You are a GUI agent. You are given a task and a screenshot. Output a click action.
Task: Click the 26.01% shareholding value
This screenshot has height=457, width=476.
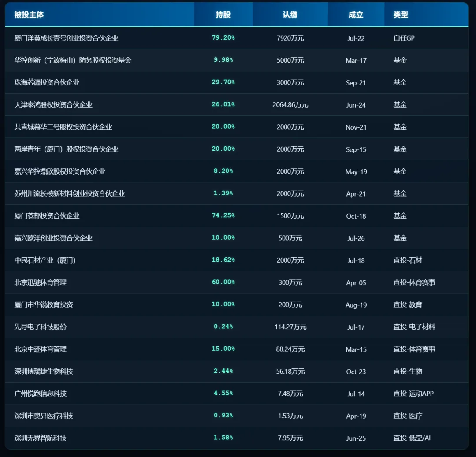click(223, 104)
